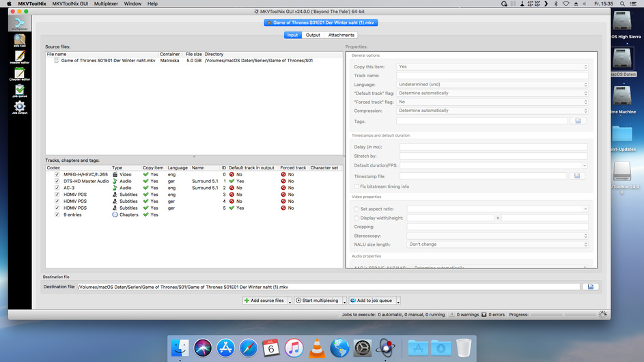Open the Default duration/FPS combo box
The height and width of the screenshot is (362, 644).
pyautogui.click(x=494, y=165)
